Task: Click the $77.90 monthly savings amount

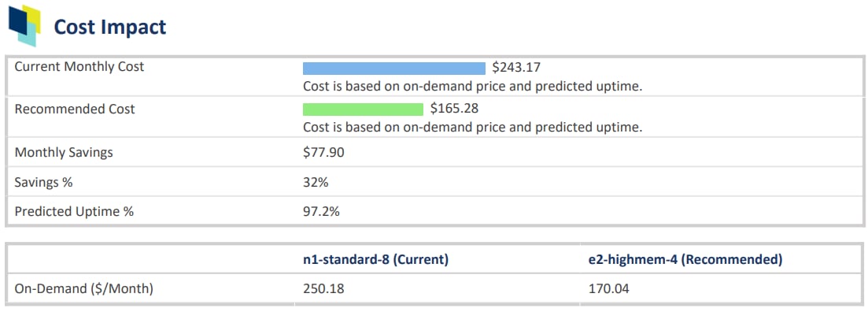Action: pyautogui.click(x=323, y=152)
